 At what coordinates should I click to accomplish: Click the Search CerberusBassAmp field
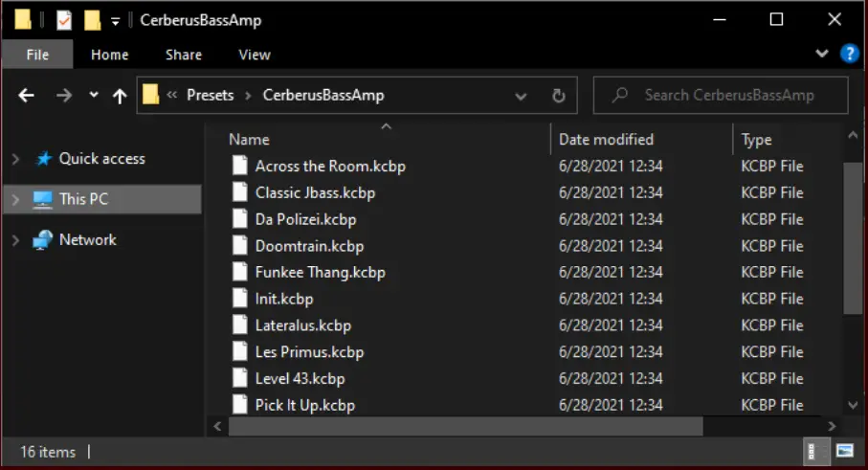tap(729, 96)
